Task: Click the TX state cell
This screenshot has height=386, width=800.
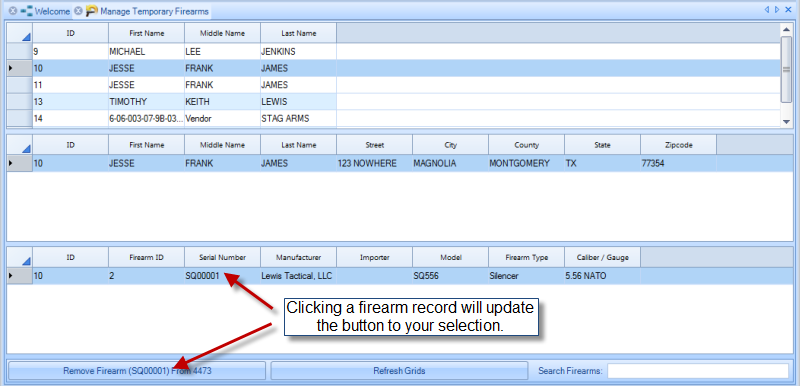Action: [603, 164]
